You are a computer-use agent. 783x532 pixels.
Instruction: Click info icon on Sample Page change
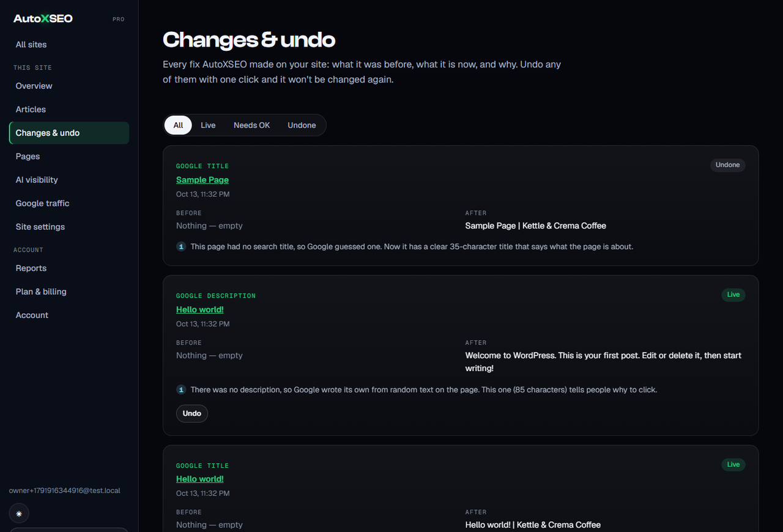181,246
